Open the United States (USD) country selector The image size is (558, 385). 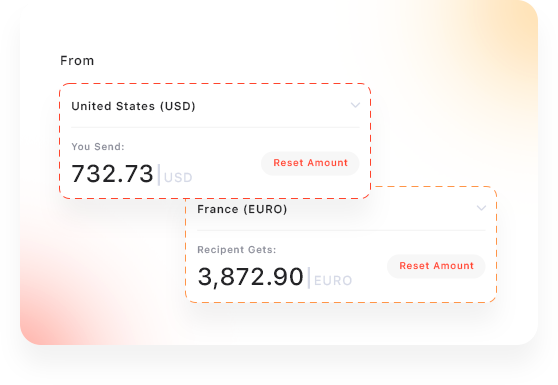pyautogui.click(x=215, y=106)
